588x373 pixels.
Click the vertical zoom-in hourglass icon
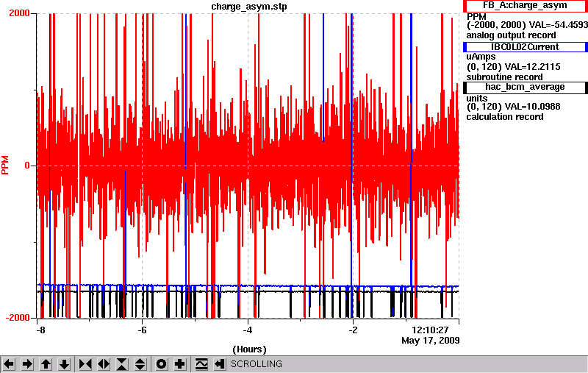[x=122, y=364]
